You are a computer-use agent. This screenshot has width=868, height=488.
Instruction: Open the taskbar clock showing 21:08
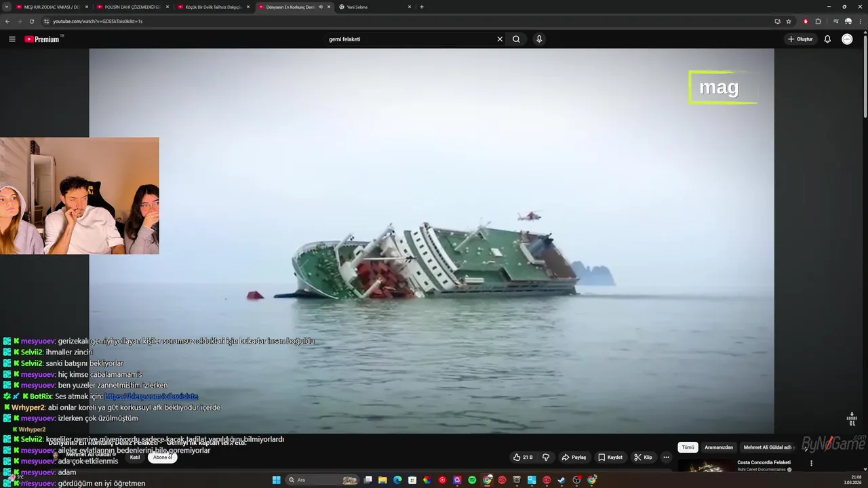click(852, 480)
